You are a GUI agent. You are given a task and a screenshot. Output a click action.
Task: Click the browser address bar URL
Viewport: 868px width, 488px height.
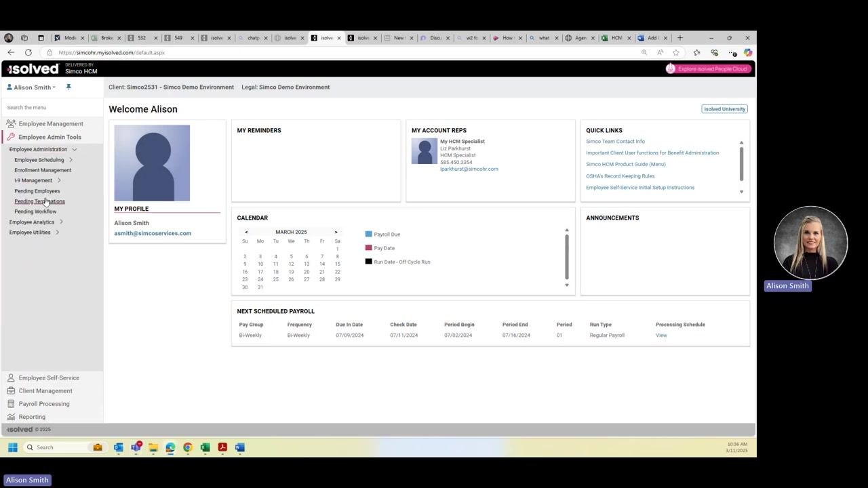(111, 53)
